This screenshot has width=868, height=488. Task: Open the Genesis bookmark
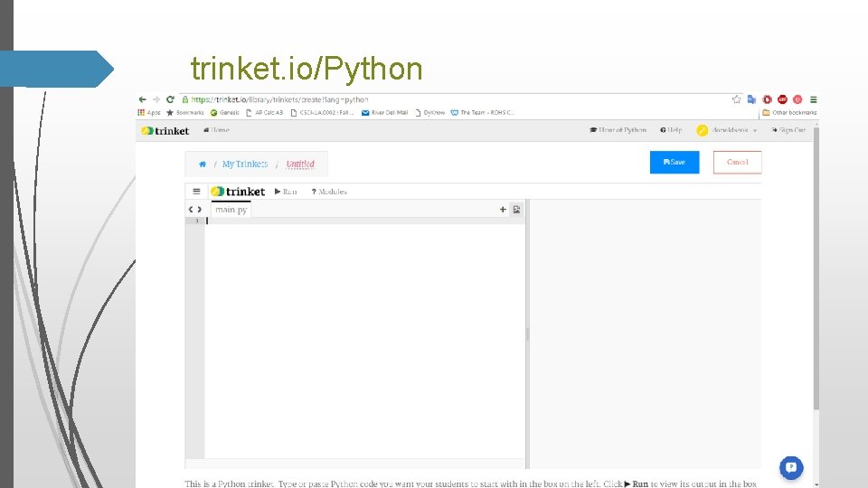tap(225, 112)
